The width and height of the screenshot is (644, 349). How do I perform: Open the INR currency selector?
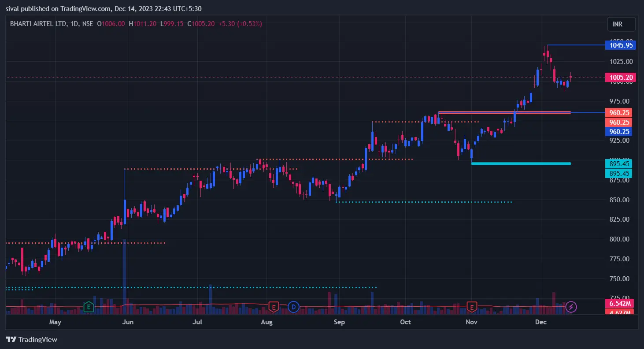click(621, 24)
